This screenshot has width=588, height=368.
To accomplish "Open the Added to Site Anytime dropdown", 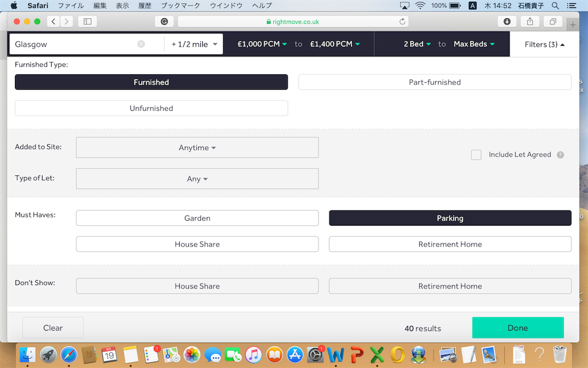I will [198, 148].
